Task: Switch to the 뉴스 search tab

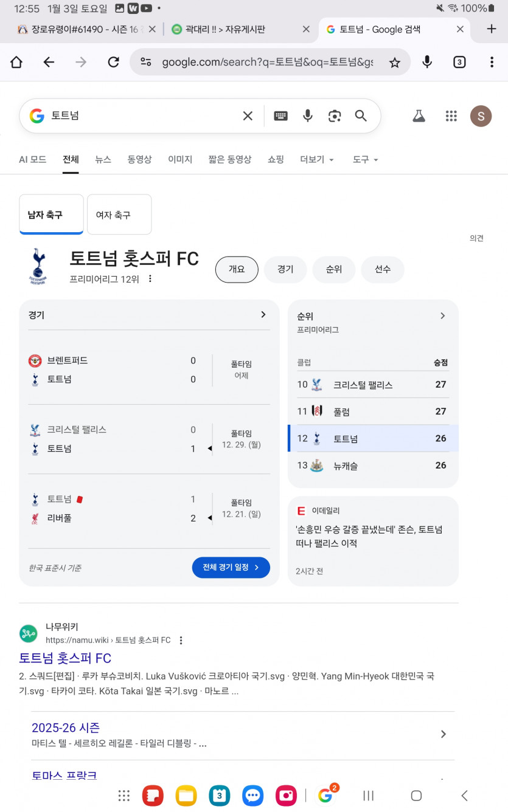Action: [103, 159]
